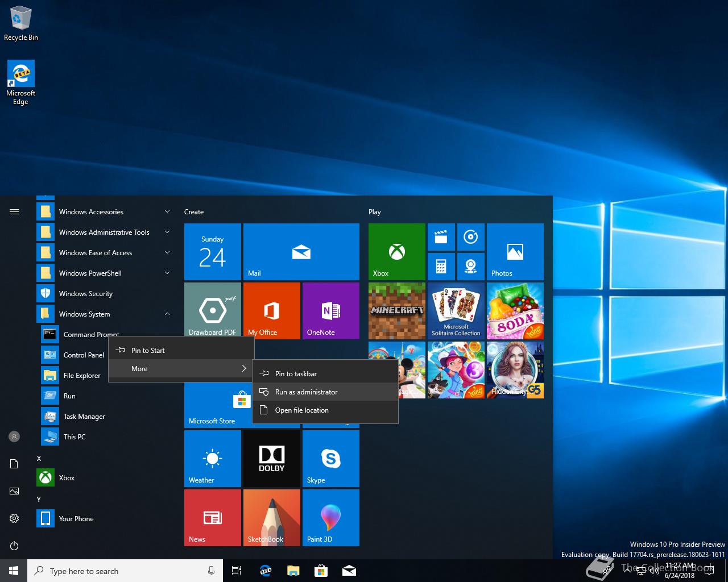Open Command Prompt in app list
This screenshot has width=728, height=582.
(x=80, y=334)
